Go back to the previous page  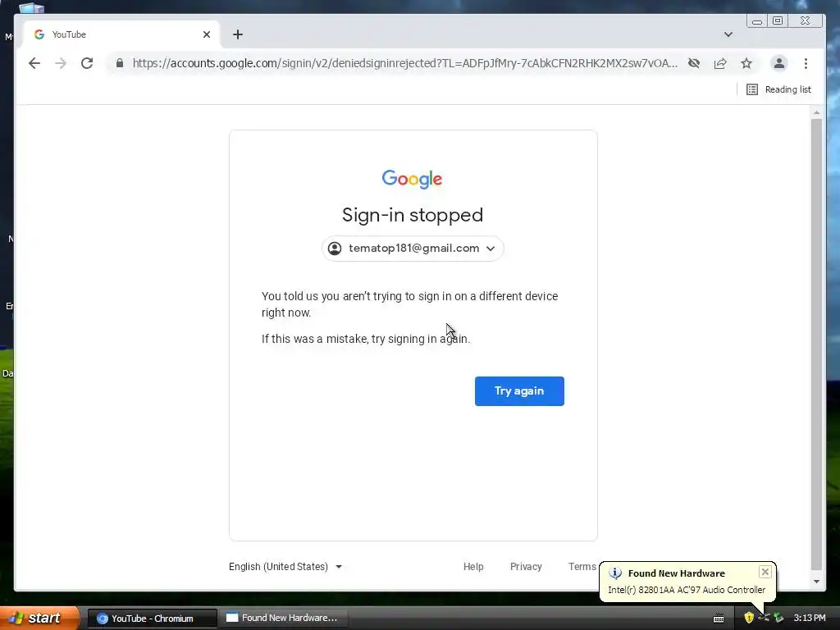(x=34, y=63)
